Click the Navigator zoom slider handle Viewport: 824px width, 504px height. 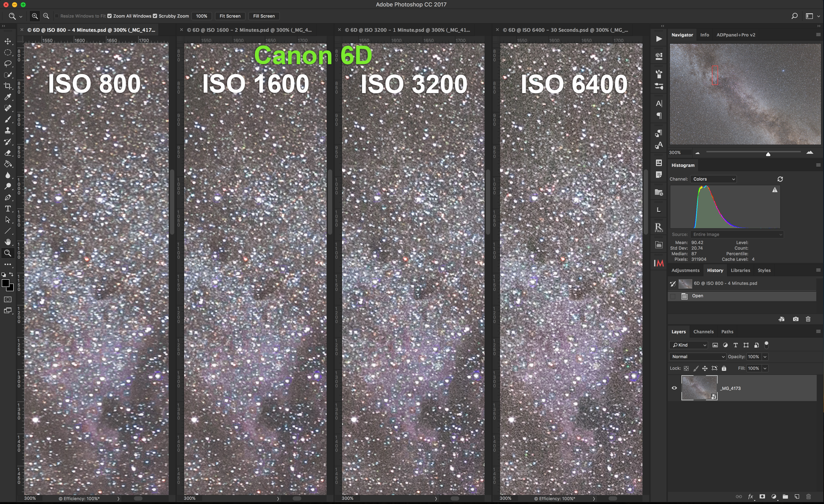[x=768, y=154]
